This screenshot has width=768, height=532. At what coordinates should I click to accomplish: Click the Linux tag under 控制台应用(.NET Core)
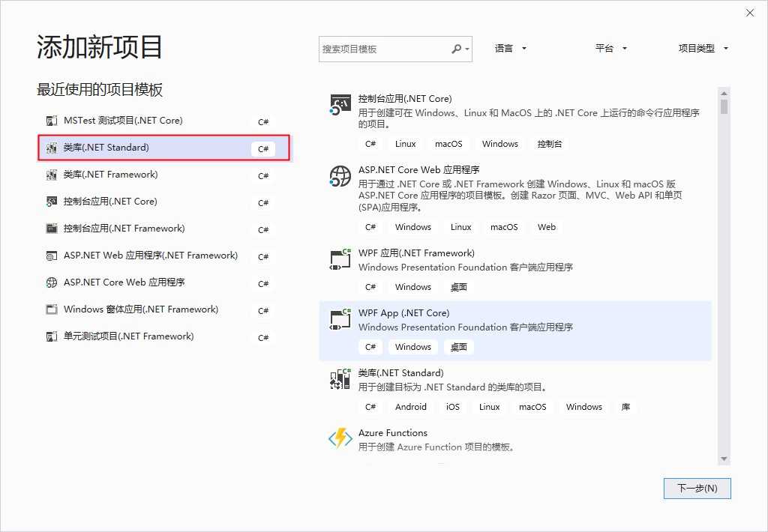[x=406, y=144]
